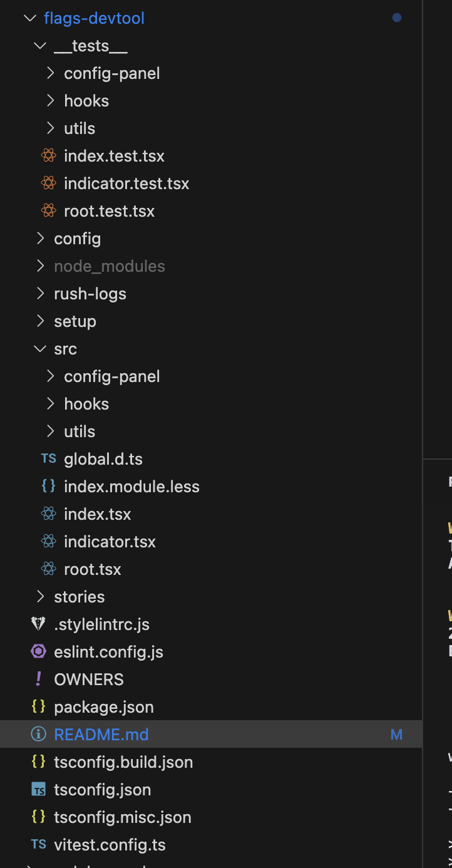452x868 pixels.
Task: Click the modified M badge on README.md
Action: (396, 735)
